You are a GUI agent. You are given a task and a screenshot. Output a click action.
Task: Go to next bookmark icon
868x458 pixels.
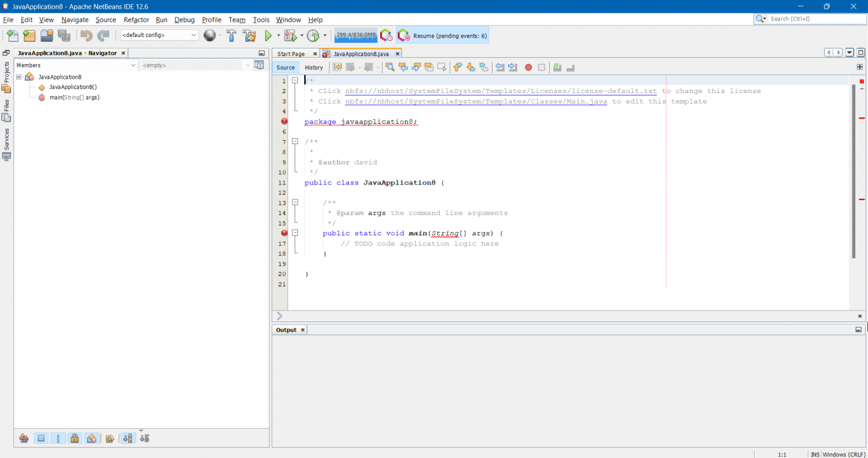(x=470, y=68)
